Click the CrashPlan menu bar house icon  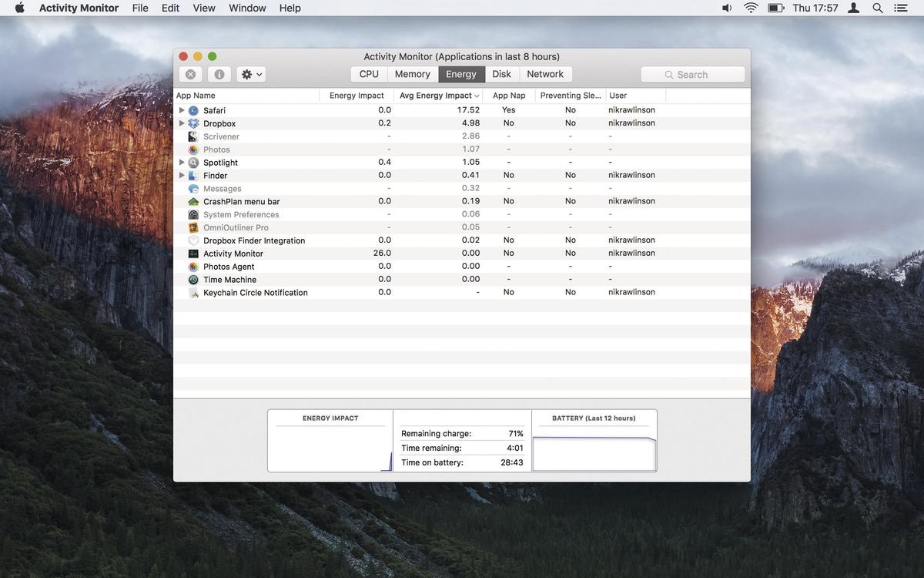click(x=193, y=202)
